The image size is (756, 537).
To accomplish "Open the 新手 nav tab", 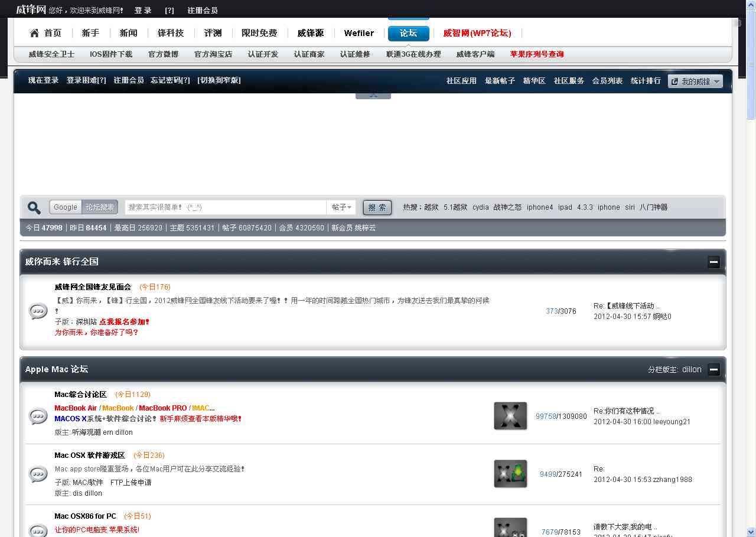I will coord(90,33).
